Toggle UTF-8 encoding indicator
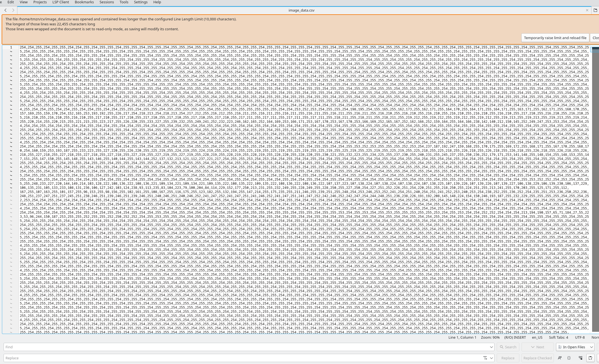This screenshot has height=364, width=599. click(x=580, y=338)
